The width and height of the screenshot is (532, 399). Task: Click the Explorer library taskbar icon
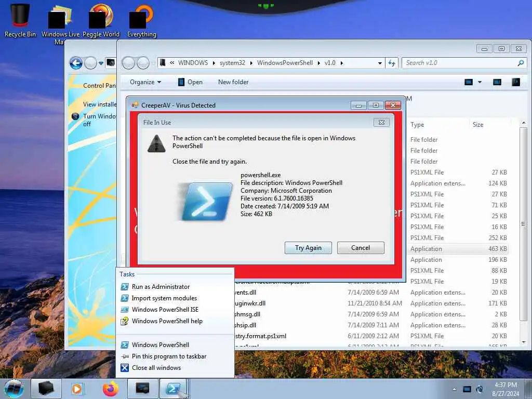tap(46, 389)
